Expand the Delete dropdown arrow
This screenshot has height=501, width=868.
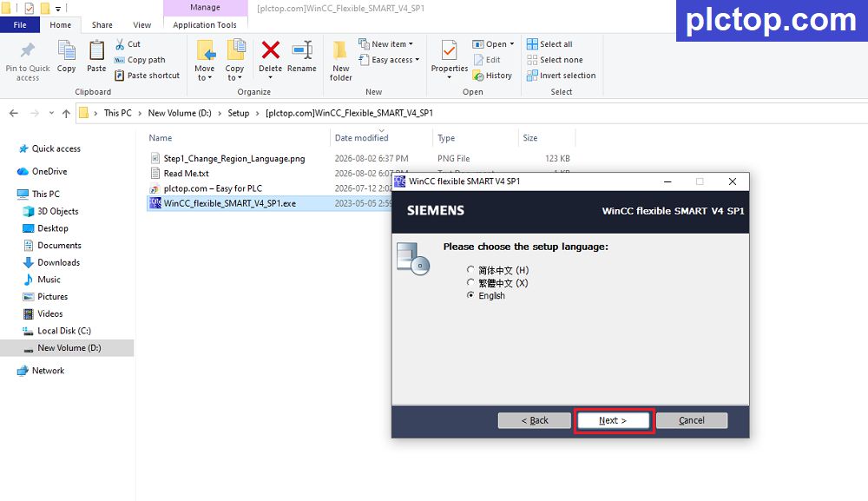tap(270, 77)
